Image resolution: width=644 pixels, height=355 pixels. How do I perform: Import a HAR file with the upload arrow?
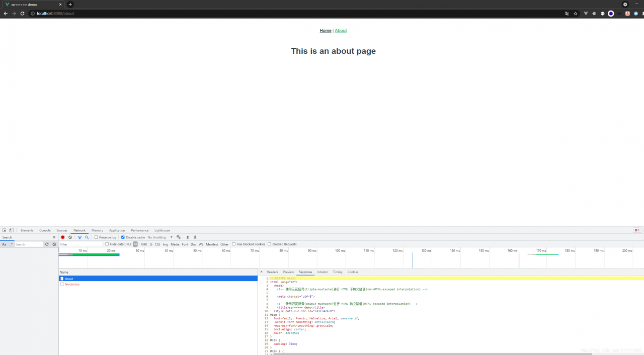click(188, 237)
